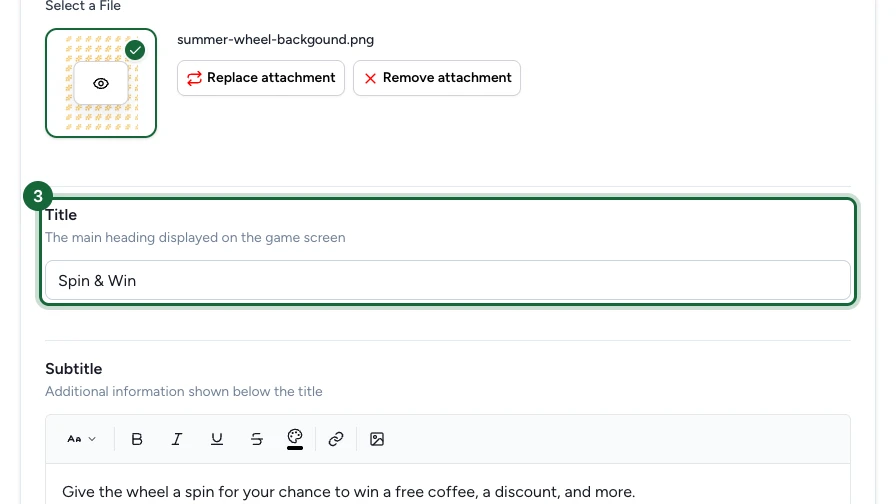
Task: Apply italic formatting in subtitle toolbar
Action: [x=177, y=439]
